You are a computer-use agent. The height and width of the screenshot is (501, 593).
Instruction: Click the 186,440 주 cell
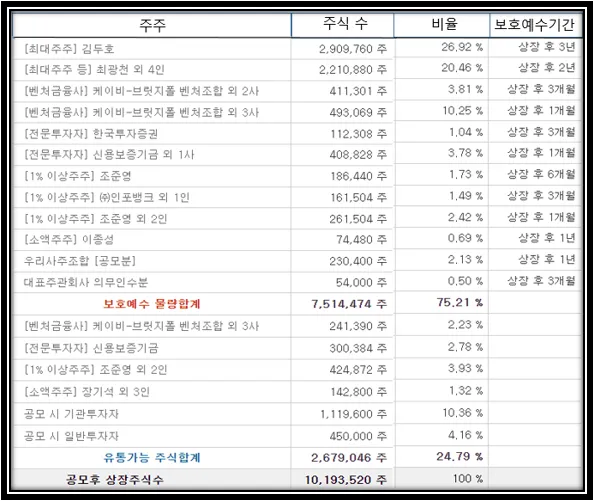point(358,176)
